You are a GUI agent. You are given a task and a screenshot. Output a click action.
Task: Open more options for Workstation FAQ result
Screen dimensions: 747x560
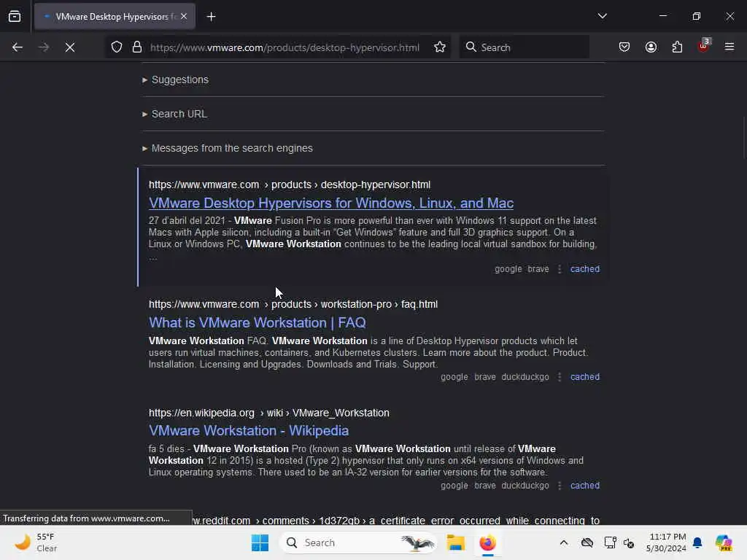pyautogui.click(x=560, y=377)
